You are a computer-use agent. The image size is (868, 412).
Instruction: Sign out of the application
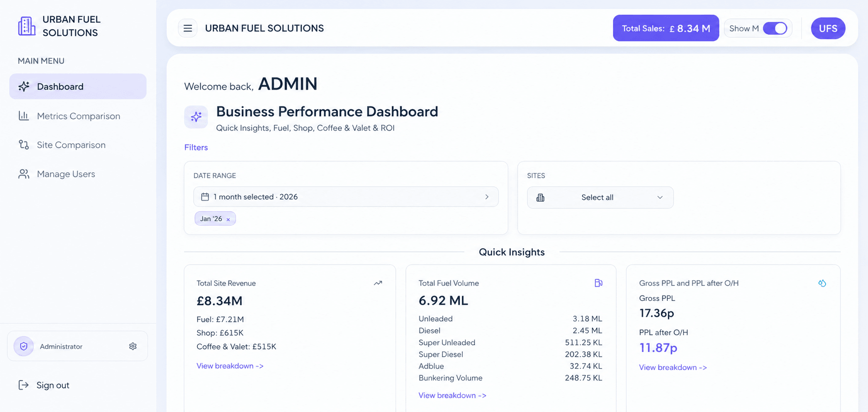44,385
